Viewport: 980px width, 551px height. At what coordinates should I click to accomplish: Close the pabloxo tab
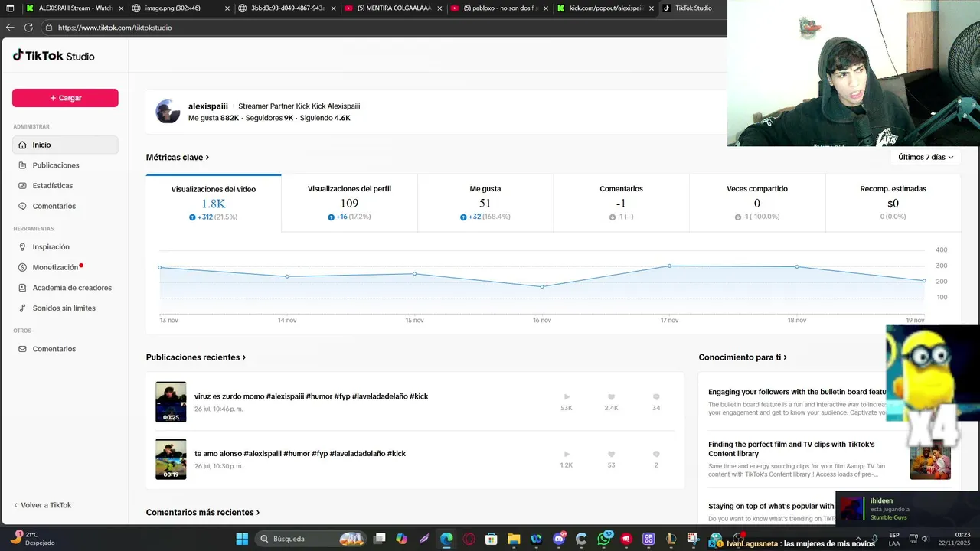click(546, 8)
